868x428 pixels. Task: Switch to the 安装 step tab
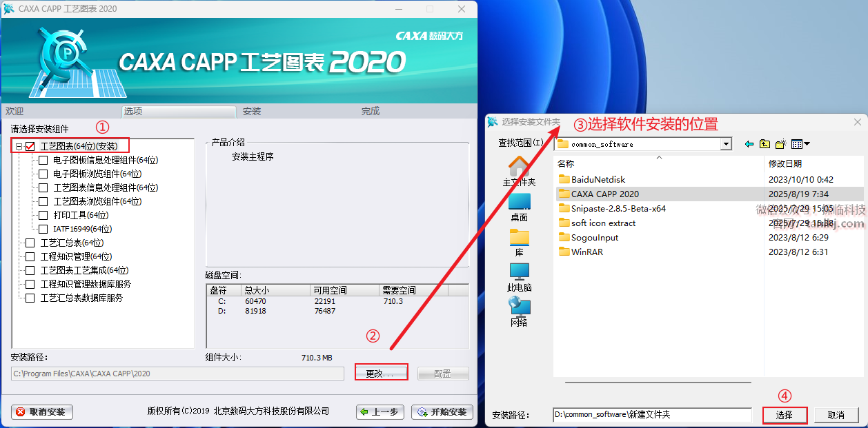point(252,111)
